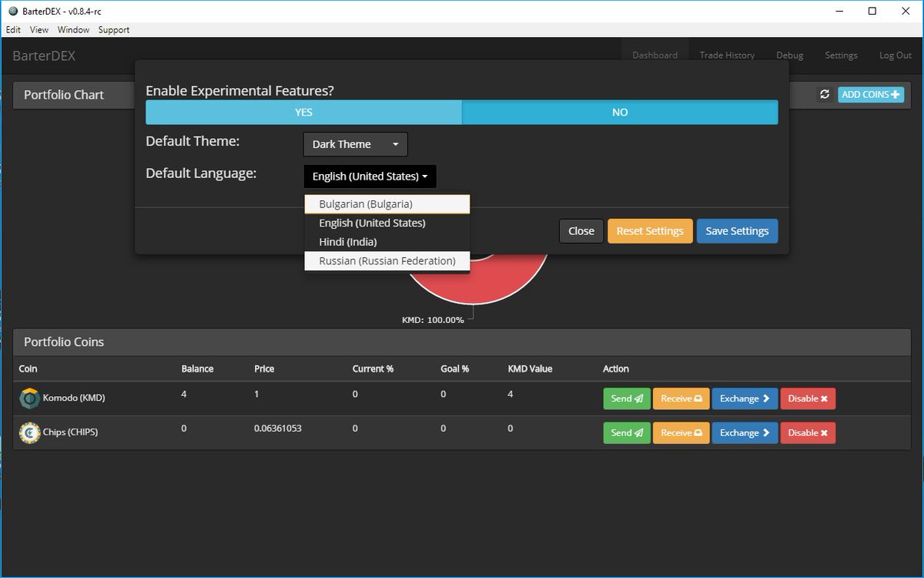
Task: Send Chips (CHIPS) coins
Action: [x=627, y=432]
